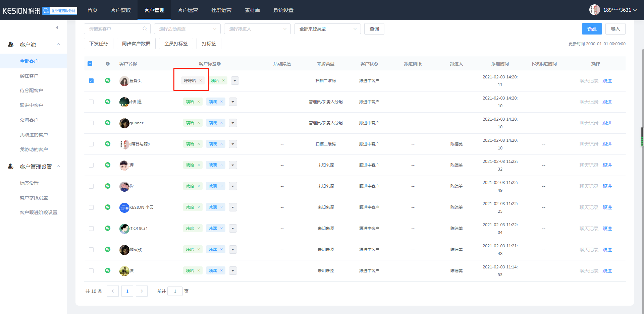This screenshot has height=314, width=644.
Task: Expand the tag dropdown arrow for 顾家欣
Action: click(x=233, y=250)
